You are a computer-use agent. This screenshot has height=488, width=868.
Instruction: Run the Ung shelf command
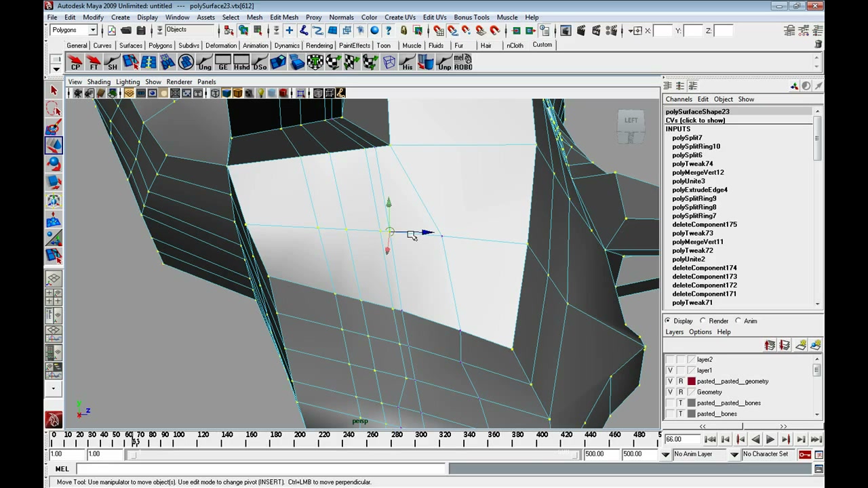click(x=205, y=63)
